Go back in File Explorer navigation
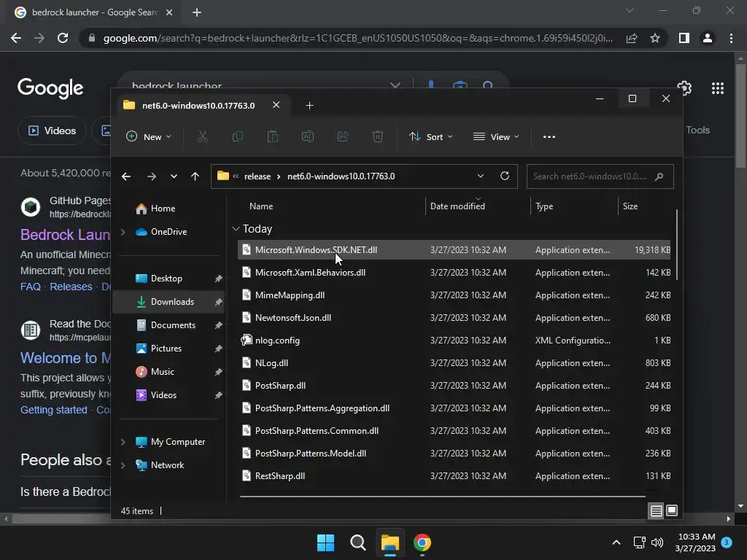 126,176
